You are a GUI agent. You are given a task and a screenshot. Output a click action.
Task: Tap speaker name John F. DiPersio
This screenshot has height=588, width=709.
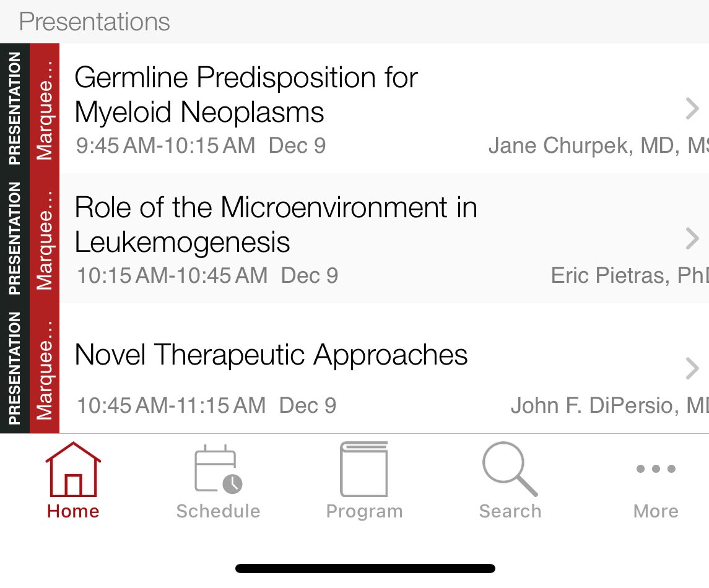(x=609, y=405)
